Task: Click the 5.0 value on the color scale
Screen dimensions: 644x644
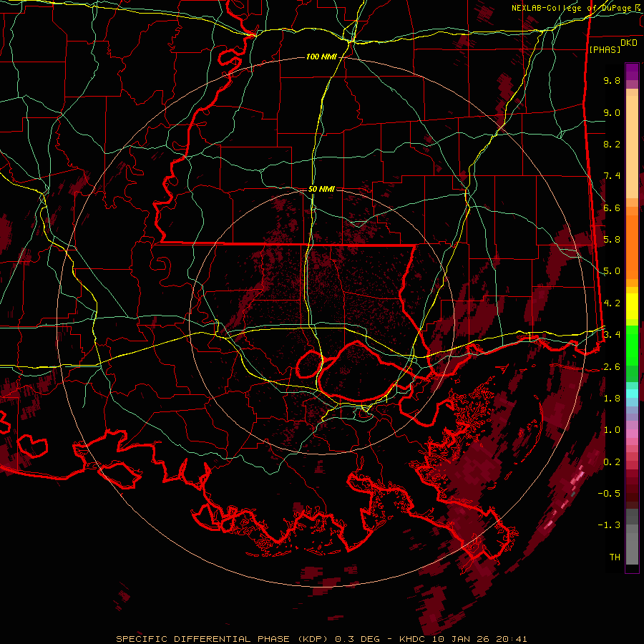Action: pos(612,271)
